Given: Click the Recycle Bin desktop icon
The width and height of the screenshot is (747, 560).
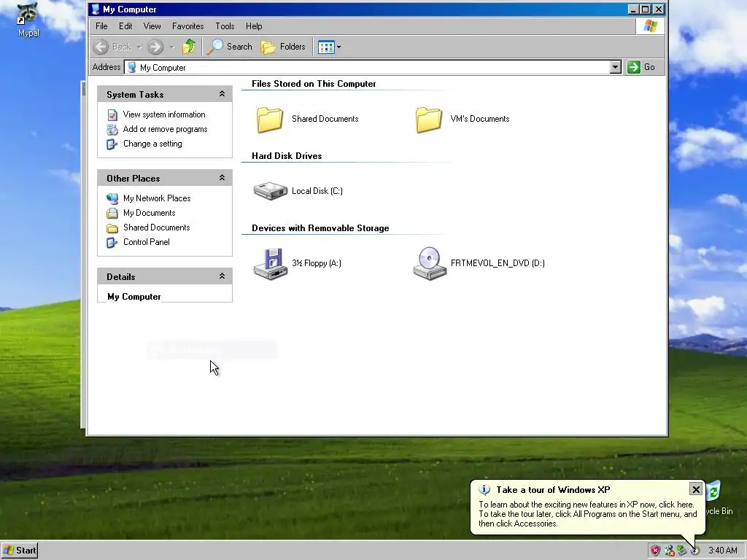Looking at the screenshot, I should [713, 491].
